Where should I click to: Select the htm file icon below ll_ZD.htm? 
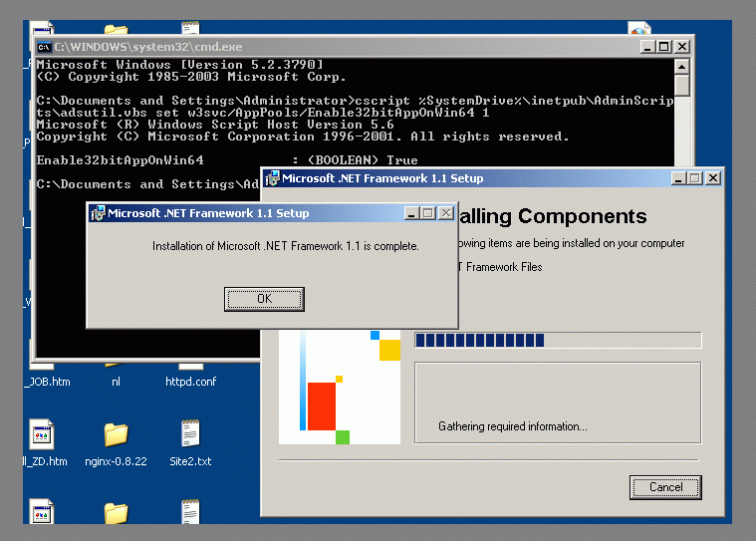(x=42, y=511)
